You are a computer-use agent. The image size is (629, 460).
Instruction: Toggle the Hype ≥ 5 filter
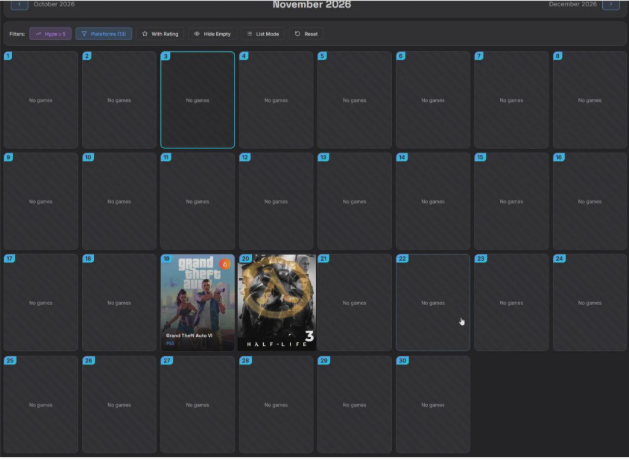[51, 34]
